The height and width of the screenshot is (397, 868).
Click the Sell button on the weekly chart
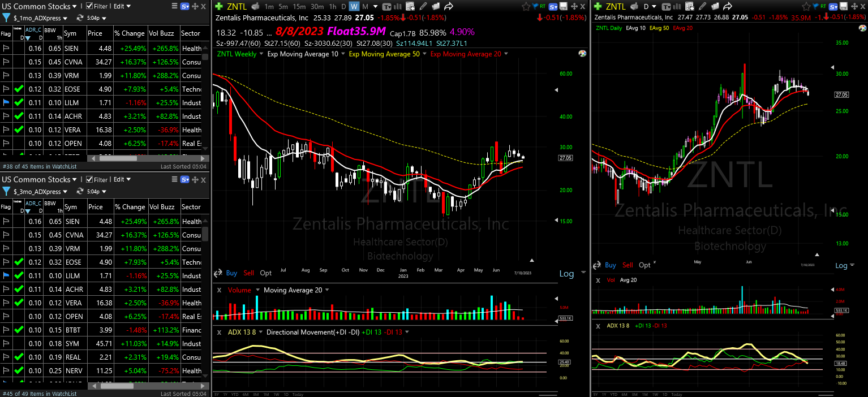point(249,273)
